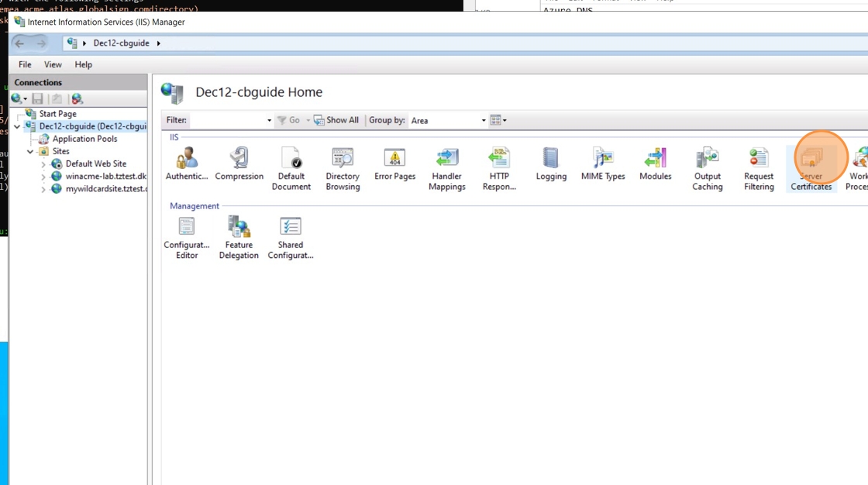Click the server icon in the address bar

click(x=72, y=43)
